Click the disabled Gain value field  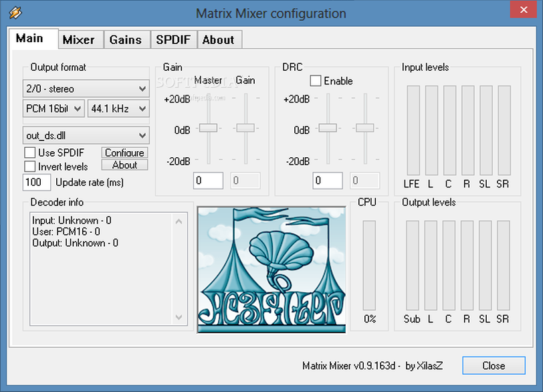(x=245, y=181)
